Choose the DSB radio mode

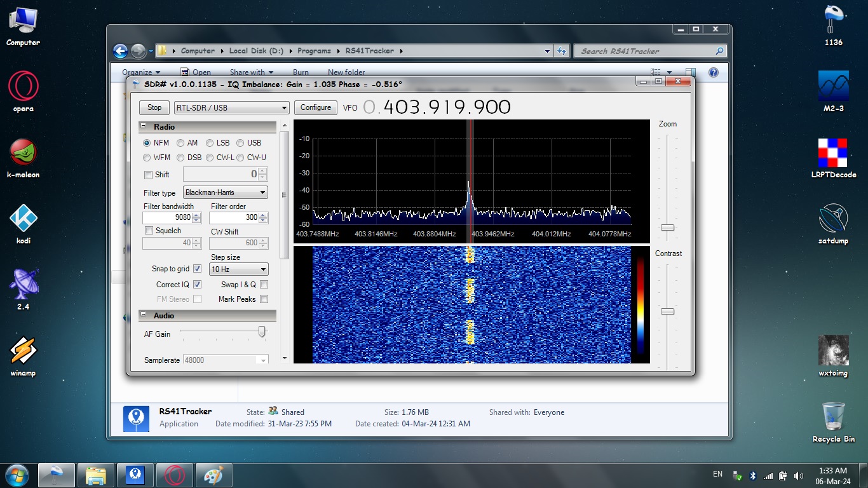click(180, 158)
